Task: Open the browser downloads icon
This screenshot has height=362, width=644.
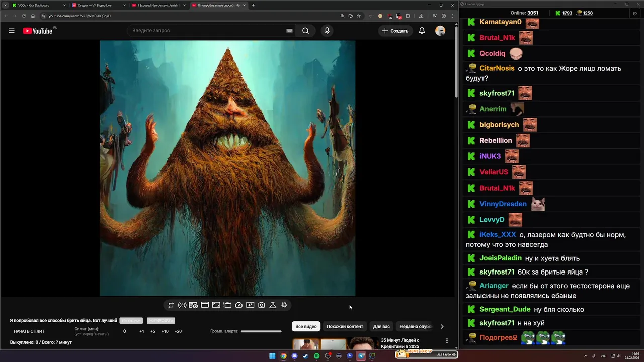Action: tap(421, 16)
